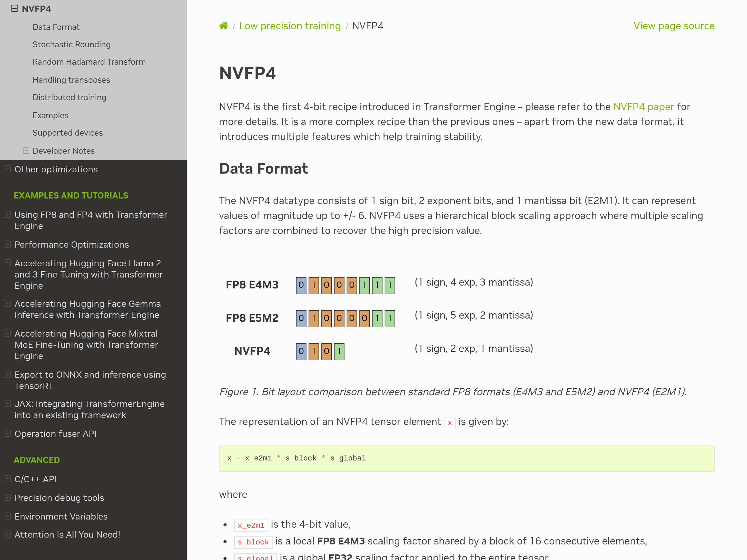Click Low precision training breadcrumb
747x560 pixels.
[x=290, y=26]
